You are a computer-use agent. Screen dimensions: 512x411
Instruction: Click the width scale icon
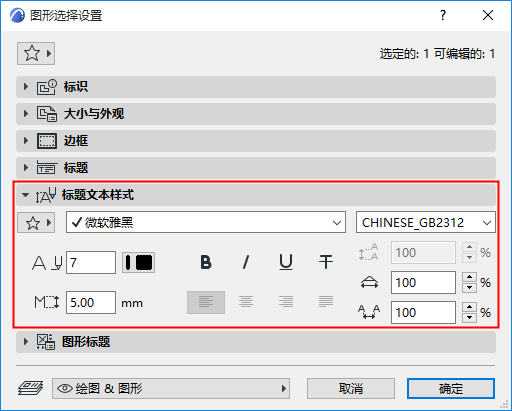[369, 283]
